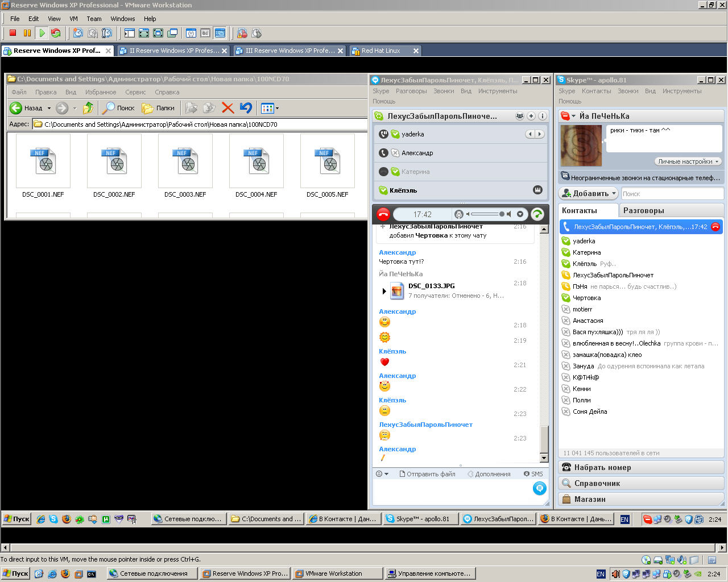This screenshot has width=728, height=582.
Task: Open the Назад history dropdown arrow
Action: coord(49,108)
